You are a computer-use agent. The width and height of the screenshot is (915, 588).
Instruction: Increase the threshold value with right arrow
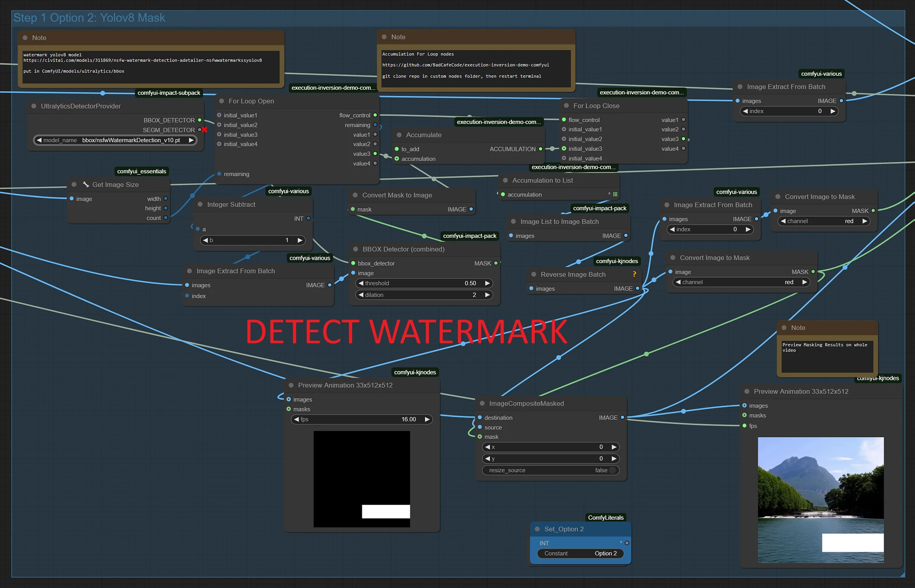pyautogui.click(x=487, y=283)
